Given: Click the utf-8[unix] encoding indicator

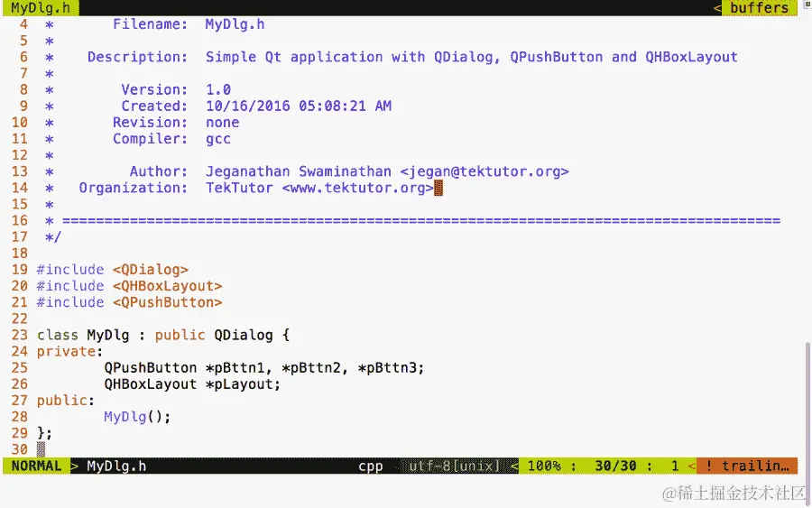Looking at the screenshot, I should click(454, 466).
